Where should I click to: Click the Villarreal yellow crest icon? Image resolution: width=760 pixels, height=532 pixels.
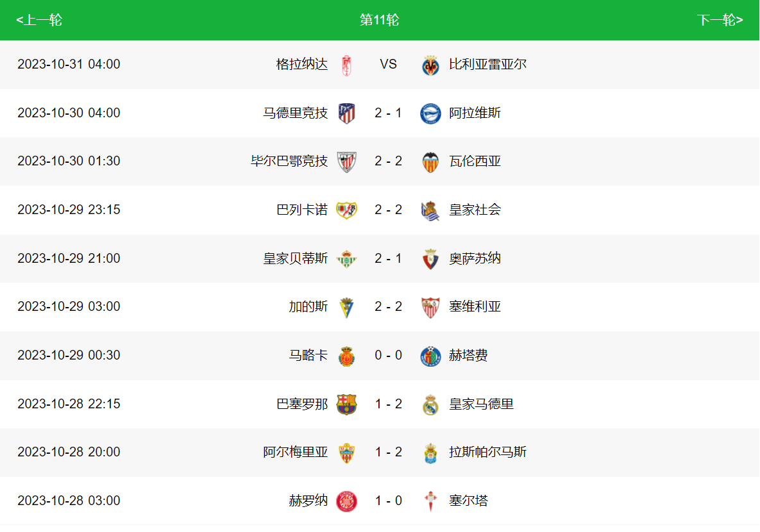pyautogui.click(x=430, y=65)
